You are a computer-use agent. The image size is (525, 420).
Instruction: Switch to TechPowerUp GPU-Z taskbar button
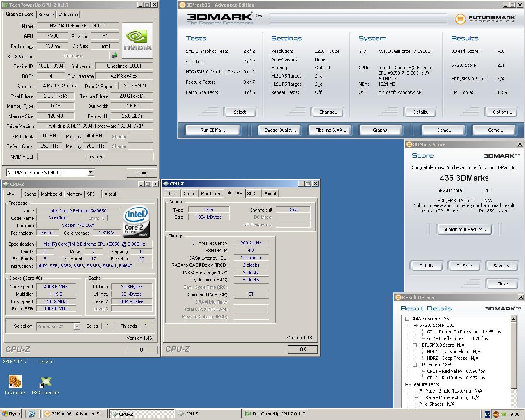point(275,414)
